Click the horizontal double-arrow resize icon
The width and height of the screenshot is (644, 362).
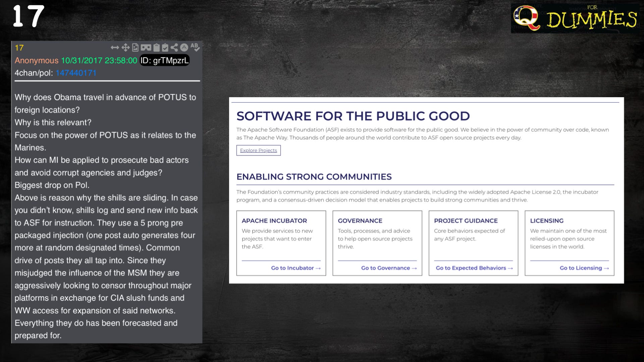(x=115, y=48)
